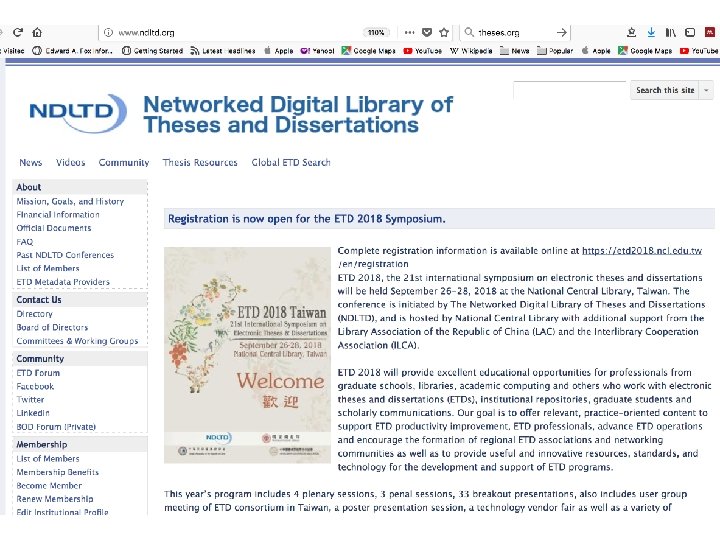The image size is (720, 540).
Task: Open the Yahoo! bookmark
Action: pyautogui.click(x=317, y=51)
